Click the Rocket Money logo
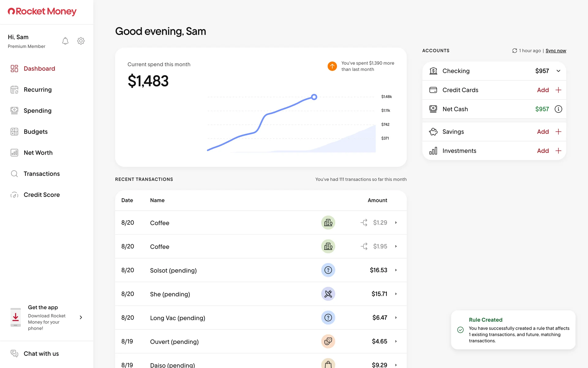The width and height of the screenshot is (588, 368). click(42, 12)
